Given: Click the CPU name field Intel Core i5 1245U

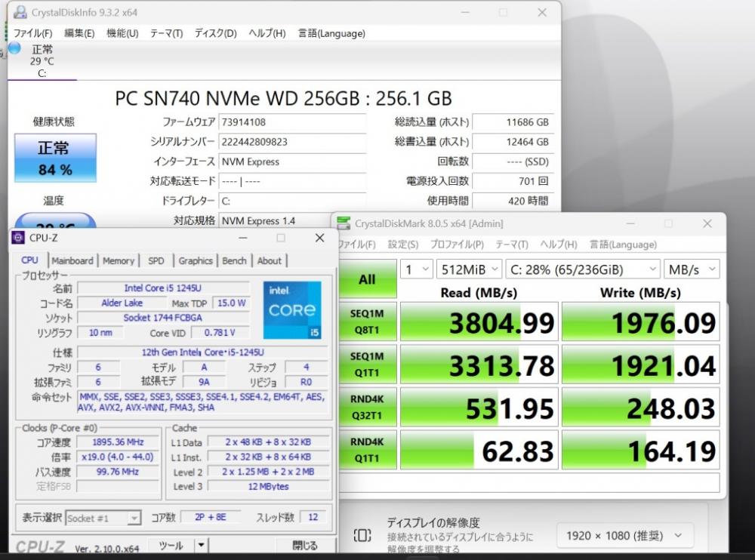Looking at the screenshot, I should click(x=163, y=288).
